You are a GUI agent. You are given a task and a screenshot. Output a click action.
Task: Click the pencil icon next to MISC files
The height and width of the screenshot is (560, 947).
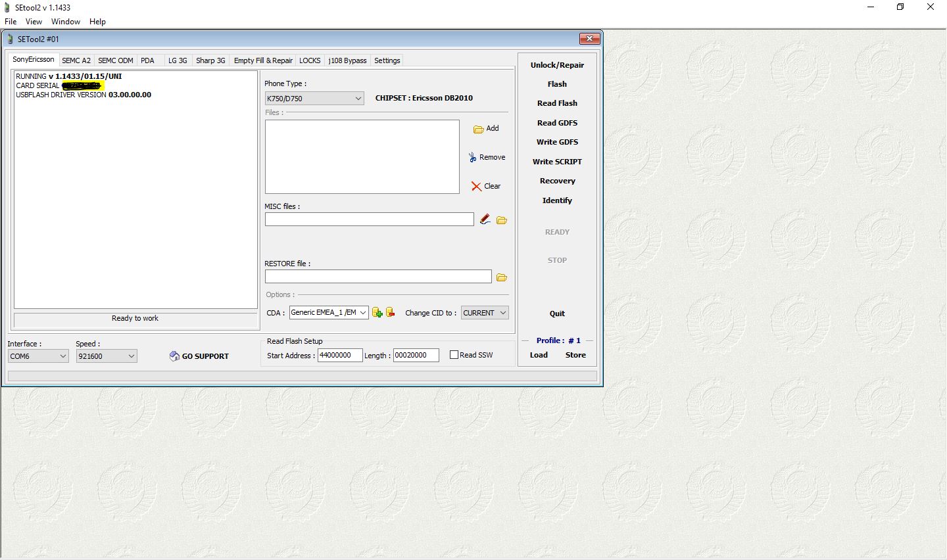485,219
